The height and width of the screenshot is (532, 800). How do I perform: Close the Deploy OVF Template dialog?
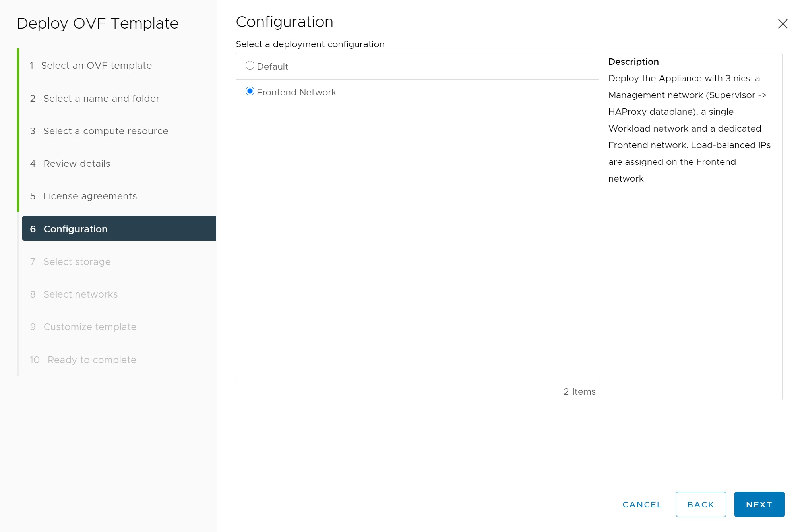pos(782,24)
